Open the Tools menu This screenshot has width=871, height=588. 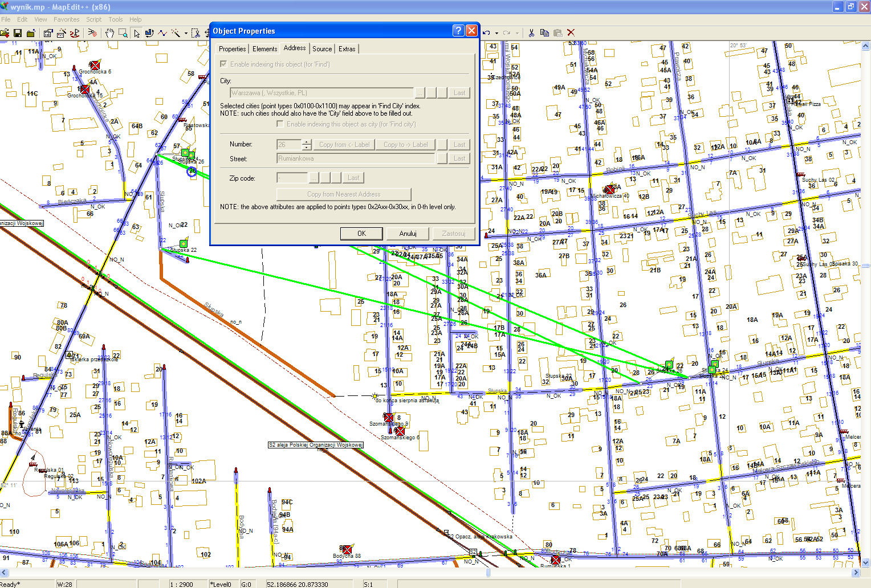click(x=116, y=19)
